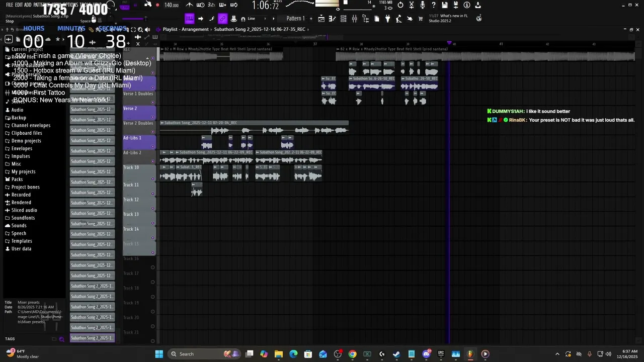Open the plugin picker plug icon
Image resolution: width=644 pixels, height=362 pixels.
click(387, 19)
